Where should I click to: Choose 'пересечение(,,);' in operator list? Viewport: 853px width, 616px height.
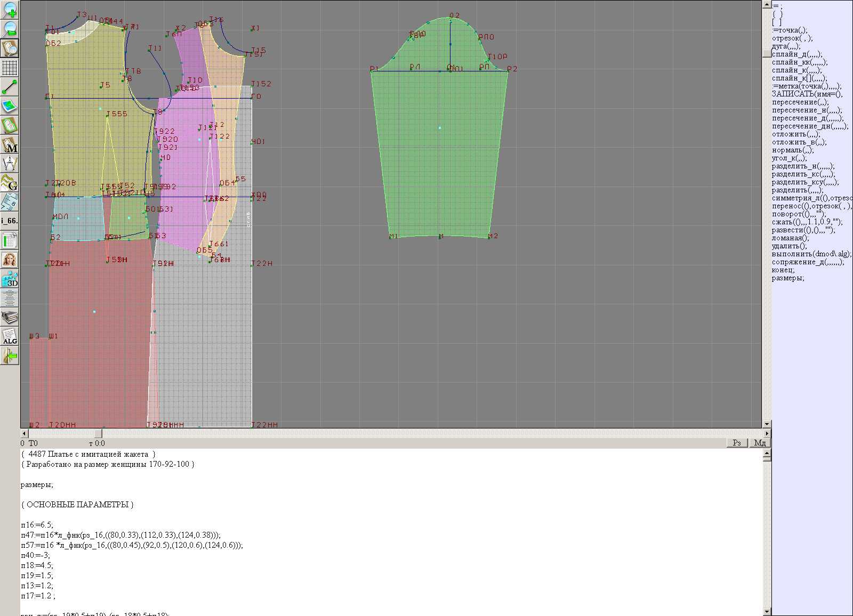[800, 102]
